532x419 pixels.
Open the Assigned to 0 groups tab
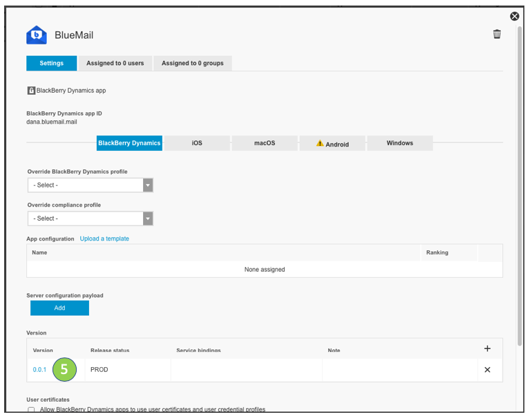click(x=192, y=63)
